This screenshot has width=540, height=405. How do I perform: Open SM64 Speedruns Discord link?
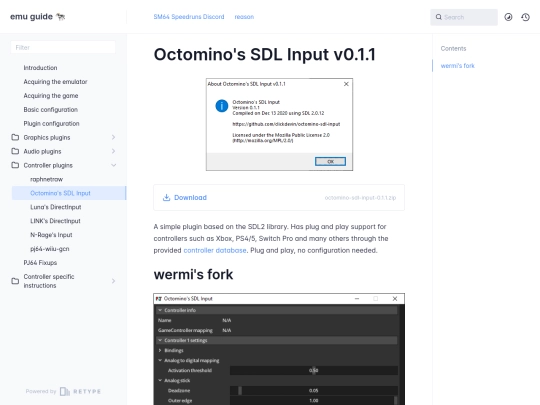click(x=189, y=17)
